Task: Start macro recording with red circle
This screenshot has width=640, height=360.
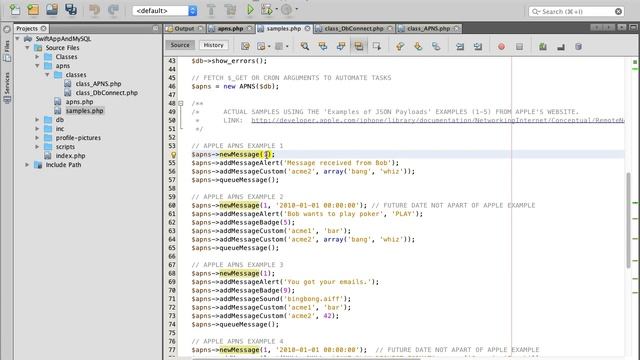Action: click(x=501, y=47)
